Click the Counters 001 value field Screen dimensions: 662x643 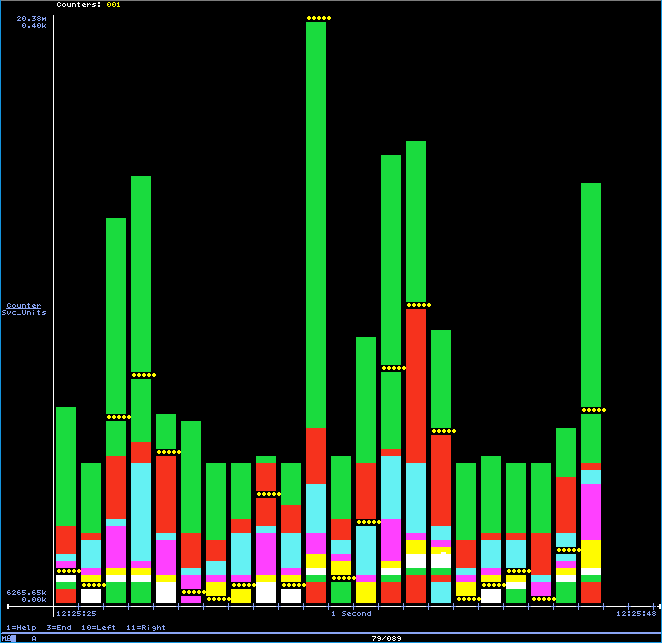[112, 4]
